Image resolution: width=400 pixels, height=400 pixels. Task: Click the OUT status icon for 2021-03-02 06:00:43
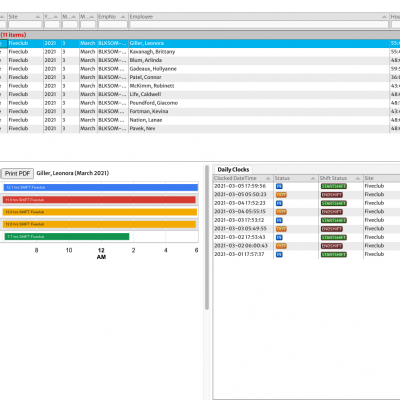pos(281,246)
